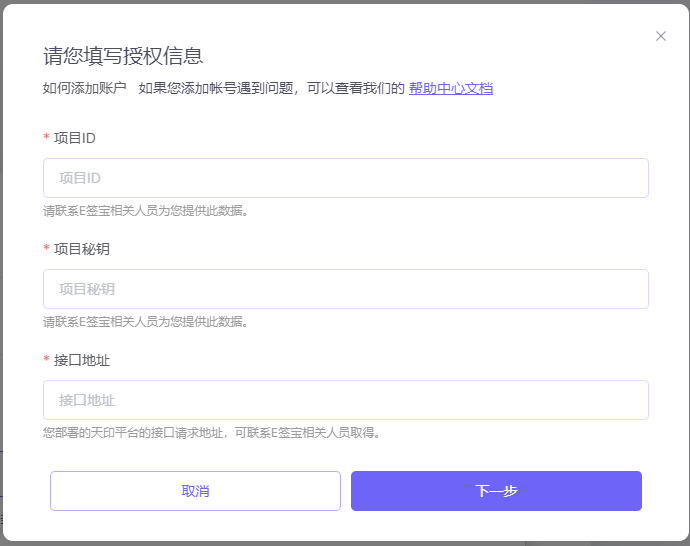Click hint text under 项目秘钥 field

(x=146, y=322)
